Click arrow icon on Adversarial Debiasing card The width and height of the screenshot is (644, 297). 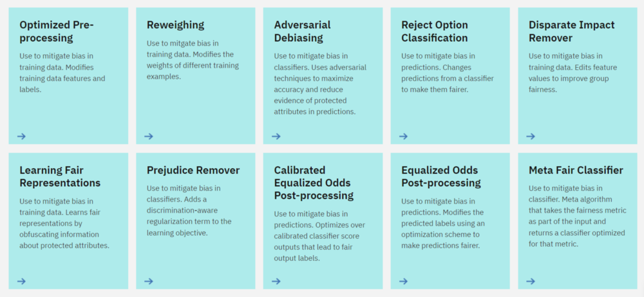click(x=276, y=136)
